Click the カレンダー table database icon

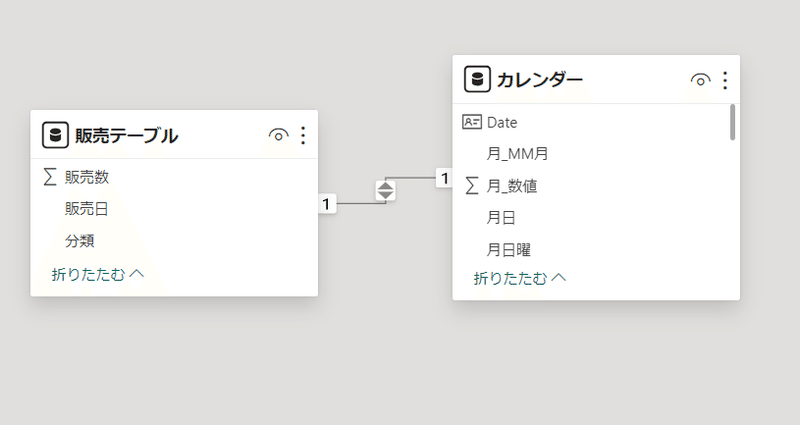[477, 80]
